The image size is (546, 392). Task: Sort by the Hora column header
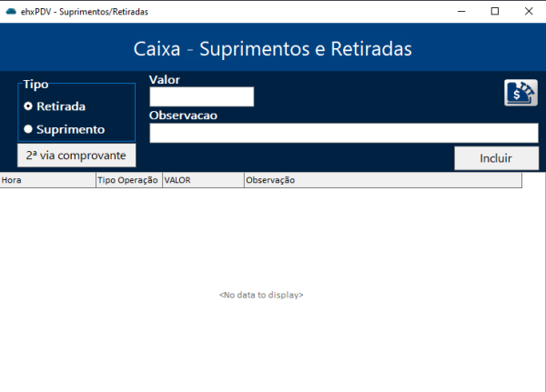pyautogui.click(x=47, y=180)
